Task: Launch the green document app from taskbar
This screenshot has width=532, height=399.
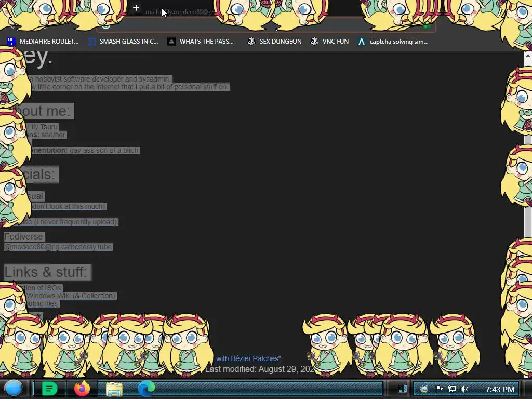Action: pyautogui.click(x=49, y=389)
